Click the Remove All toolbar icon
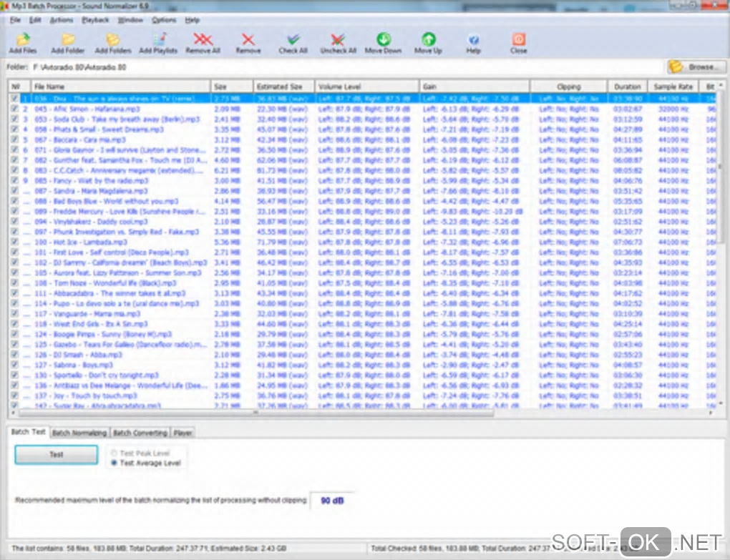 click(x=203, y=43)
